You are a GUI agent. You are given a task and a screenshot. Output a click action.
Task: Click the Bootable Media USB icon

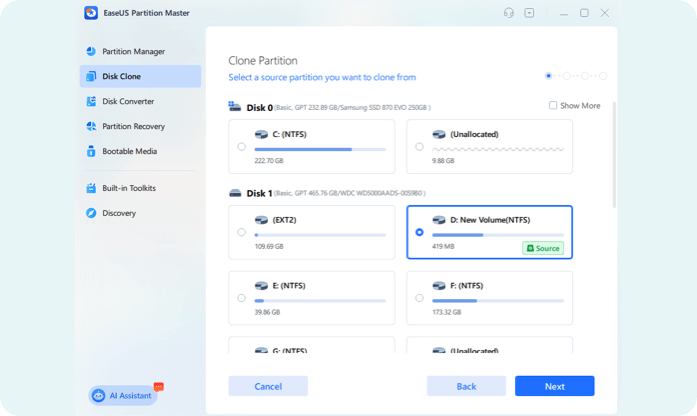click(91, 151)
